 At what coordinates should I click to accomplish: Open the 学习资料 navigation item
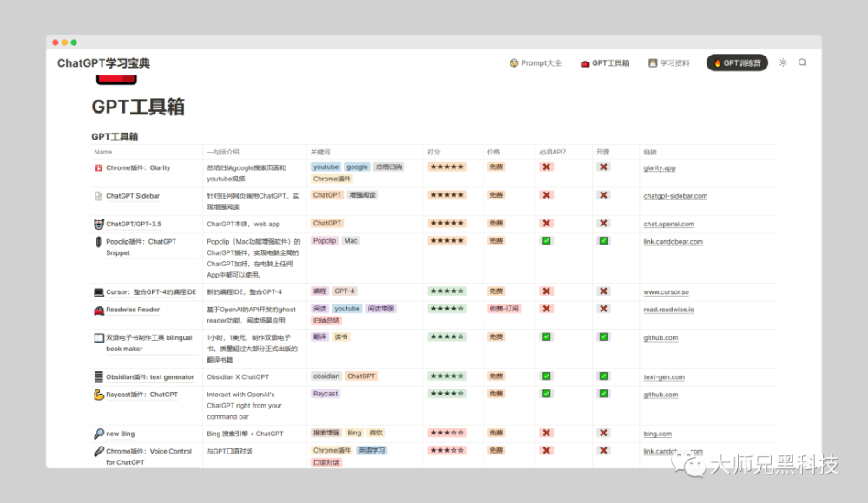[668, 63]
